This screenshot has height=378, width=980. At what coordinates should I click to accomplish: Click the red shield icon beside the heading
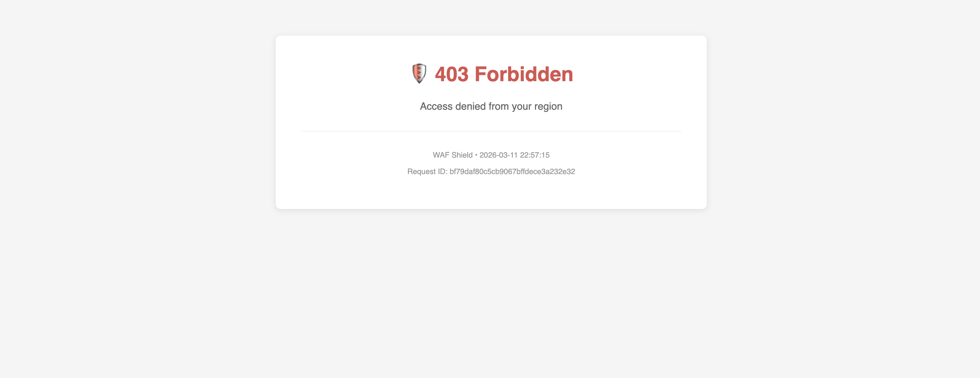click(x=419, y=74)
